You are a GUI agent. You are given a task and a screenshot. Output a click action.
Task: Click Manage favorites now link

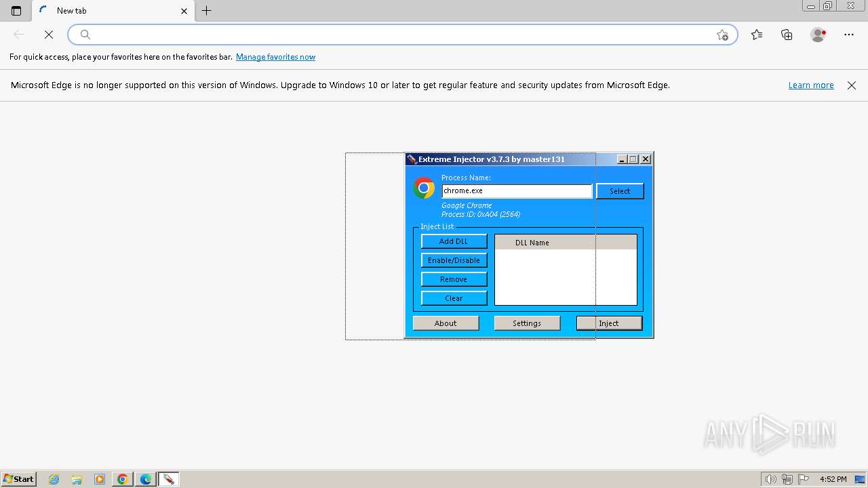click(275, 57)
